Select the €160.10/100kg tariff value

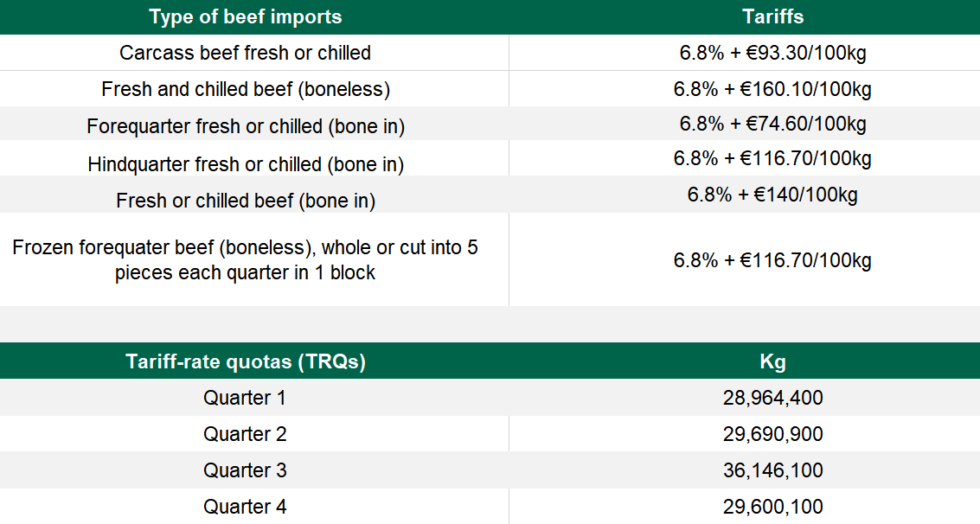[772, 89]
